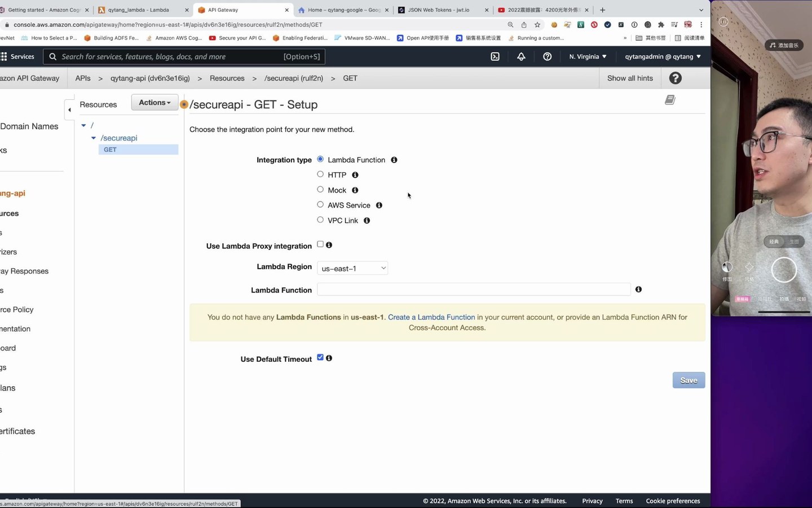The image size is (812, 508).
Task: Open Chrome's three-dot menu
Action: [x=701, y=25]
